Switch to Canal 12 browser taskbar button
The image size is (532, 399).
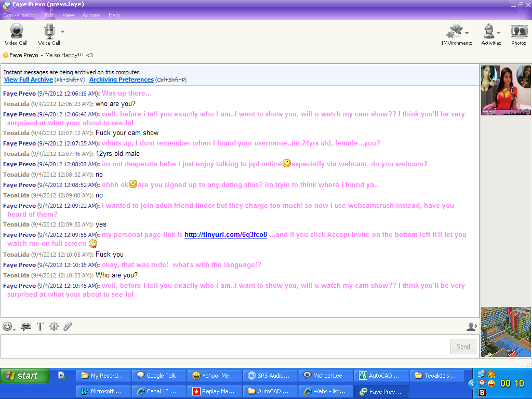tap(159, 391)
